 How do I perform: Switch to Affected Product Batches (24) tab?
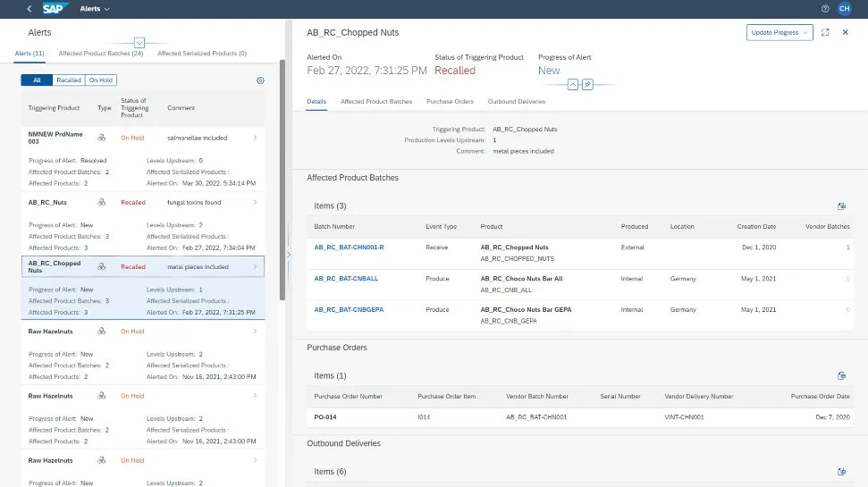click(x=101, y=54)
